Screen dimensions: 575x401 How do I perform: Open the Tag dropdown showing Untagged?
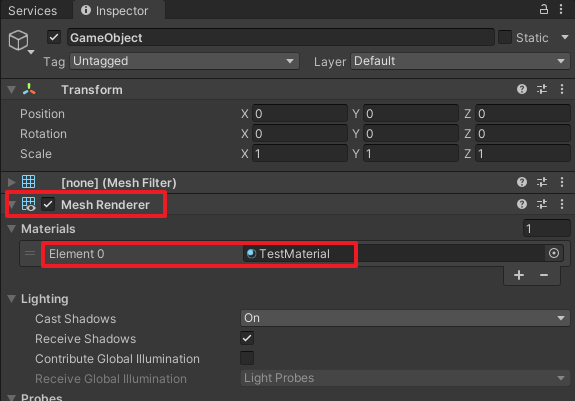point(184,61)
